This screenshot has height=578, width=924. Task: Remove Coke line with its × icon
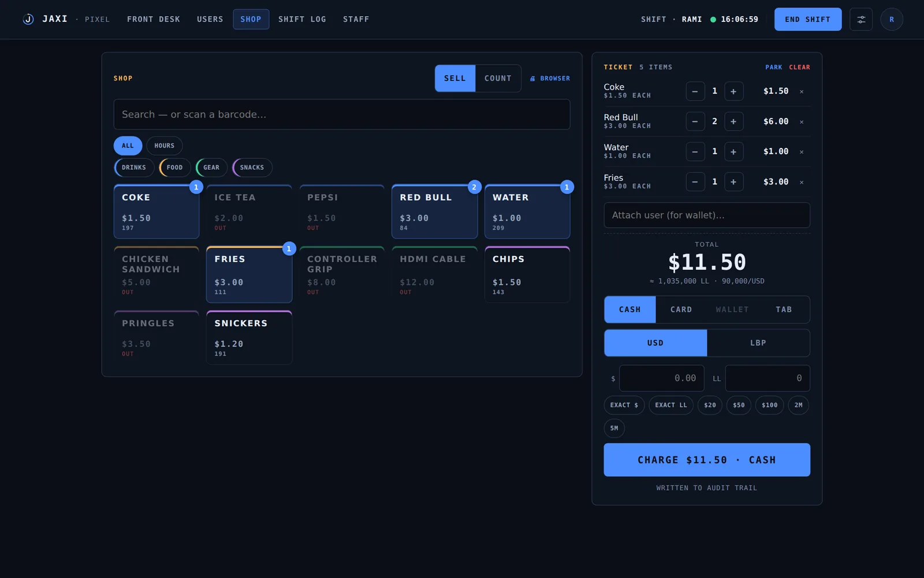(802, 91)
